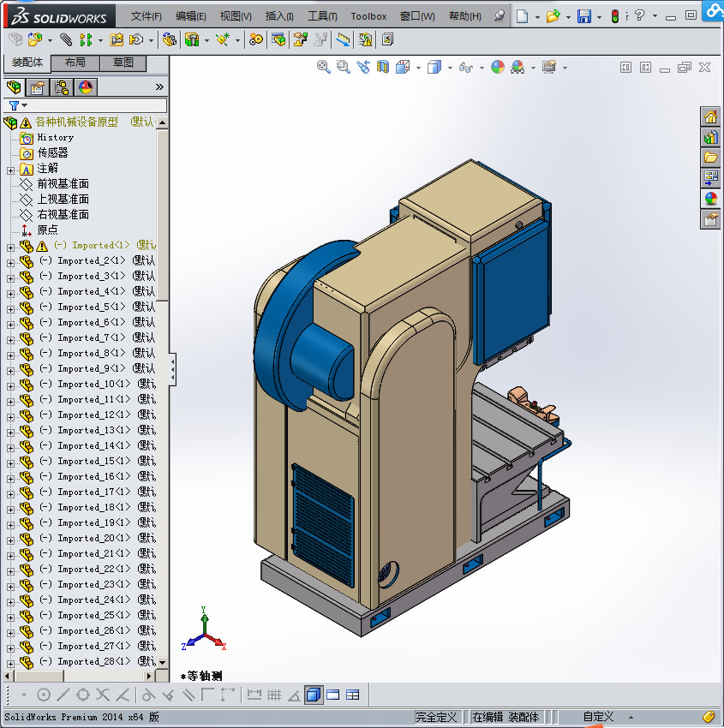The height and width of the screenshot is (728, 724).
Task: Click the Apply Scene icon
Action: coord(518,68)
